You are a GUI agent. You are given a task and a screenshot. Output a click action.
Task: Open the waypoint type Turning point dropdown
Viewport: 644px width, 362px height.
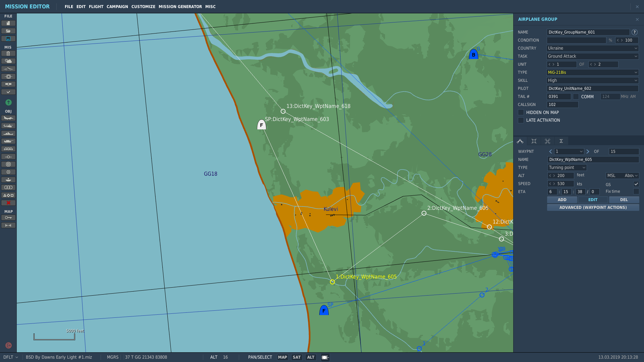tap(567, 168)
